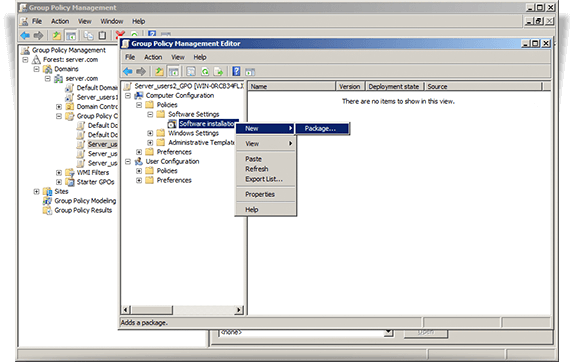Expand Preferences under Computer Configuration
This screenshot has width=574, height=362.
tap(139, 152)
